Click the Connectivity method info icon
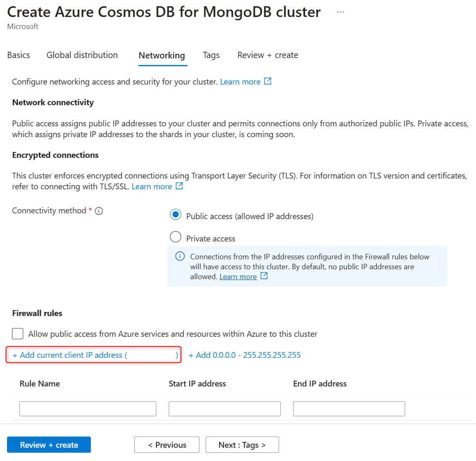This screenshot has width=476, height=461. click(99, 211)
